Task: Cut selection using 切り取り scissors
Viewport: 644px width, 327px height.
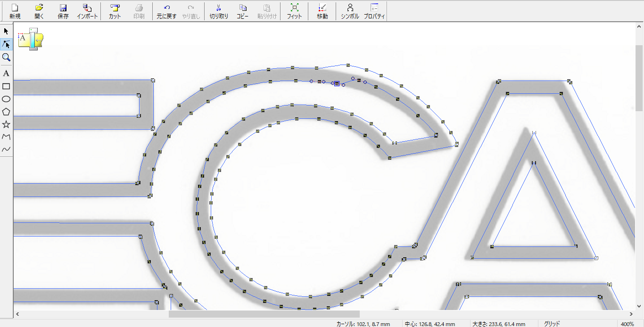Action: [219, 11]
